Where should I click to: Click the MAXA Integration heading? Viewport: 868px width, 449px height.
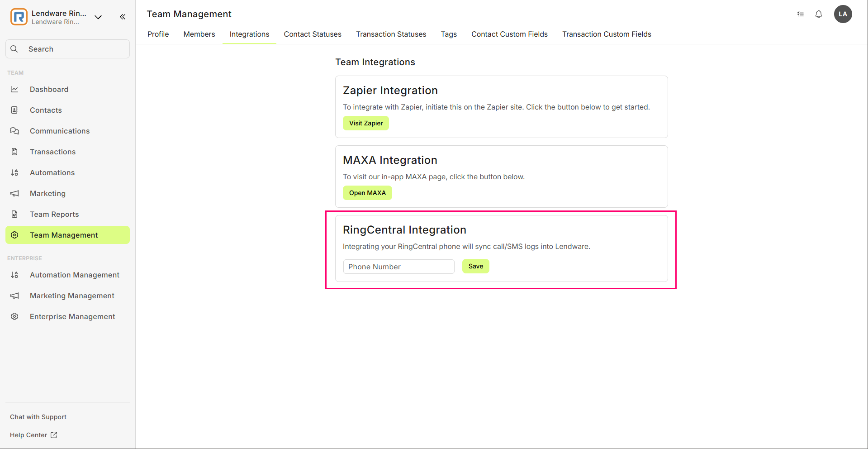[390, 160]
